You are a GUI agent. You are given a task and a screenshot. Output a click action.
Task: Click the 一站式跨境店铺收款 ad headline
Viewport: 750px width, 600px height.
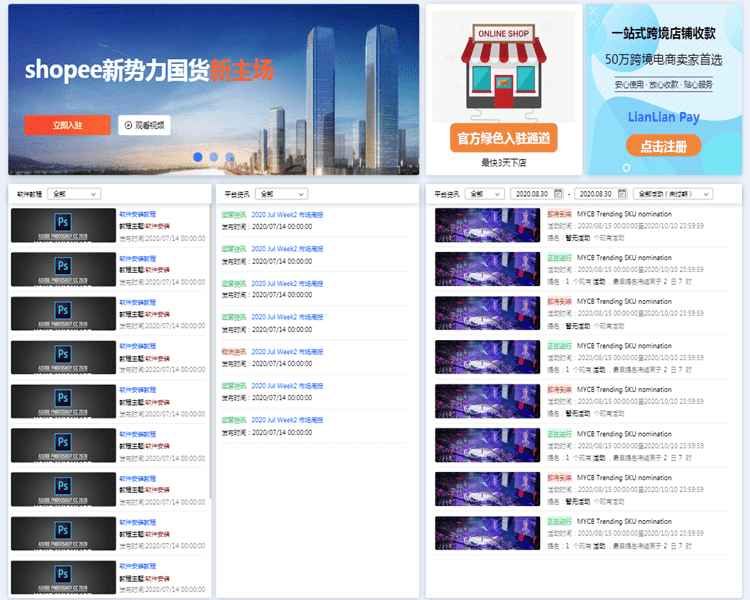pyautogui.click(x=663, y=33)
